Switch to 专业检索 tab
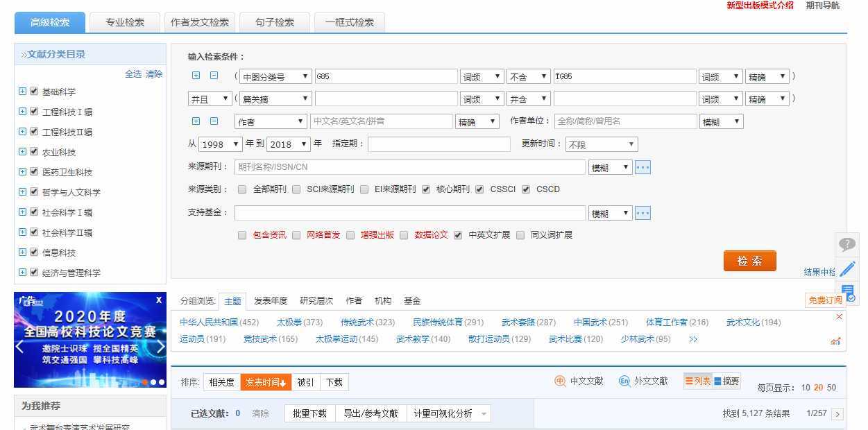Viewport: 868px width, 430px height. tap(125, 22)
